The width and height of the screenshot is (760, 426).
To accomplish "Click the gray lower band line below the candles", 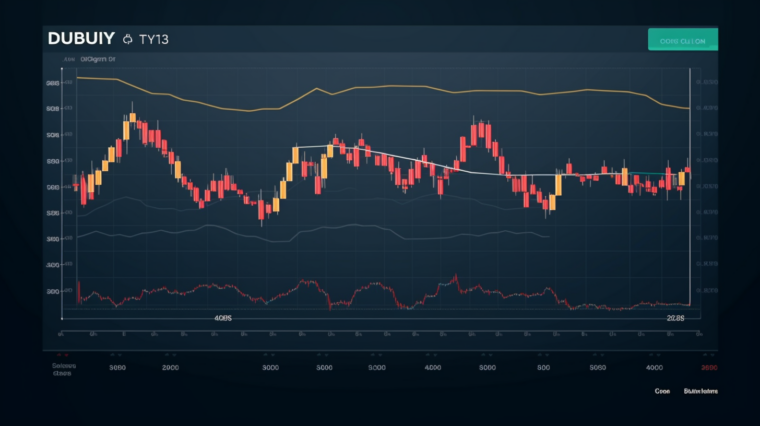I will [300, 236].
